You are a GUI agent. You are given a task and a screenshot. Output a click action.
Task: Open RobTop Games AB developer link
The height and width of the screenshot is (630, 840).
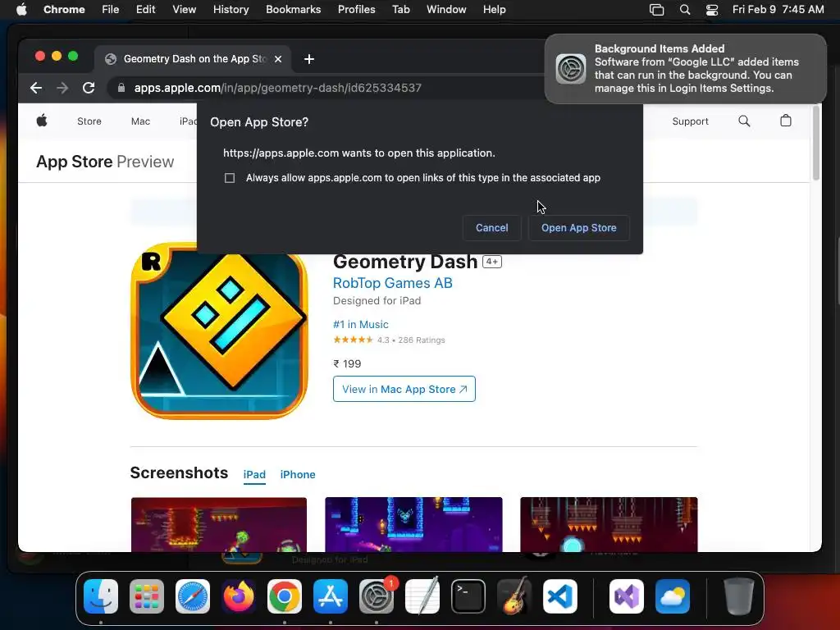pyautogui.click(x=393, y=283)
